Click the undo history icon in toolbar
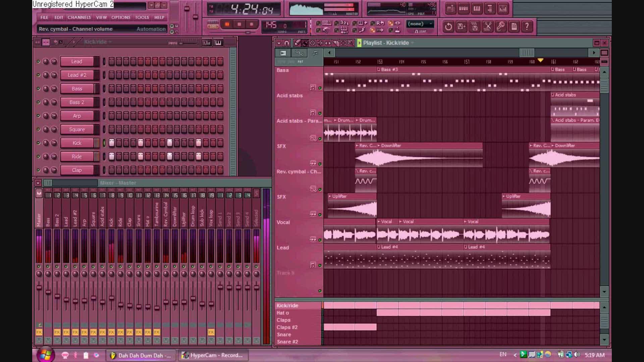The image size is (644, 362). (x=448, y=26)
